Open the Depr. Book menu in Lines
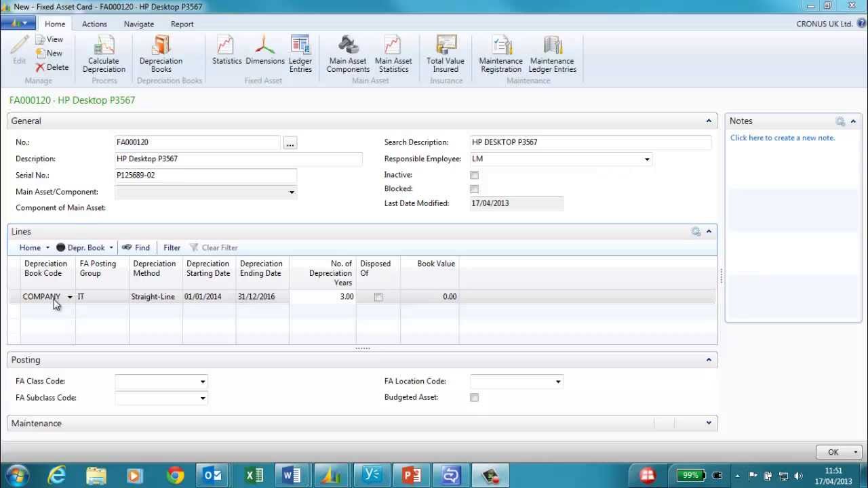This screenshot has width=868, height=488. pyautogui.click(x=85, y=247)
